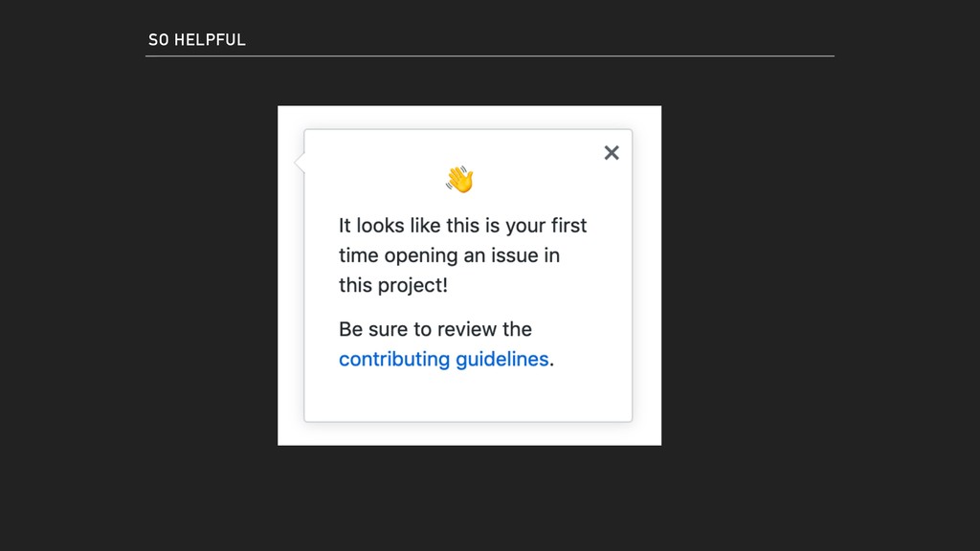Screen dimensions: 980x551
Task: Click the text "this project!"
Action: pos(393,285)
